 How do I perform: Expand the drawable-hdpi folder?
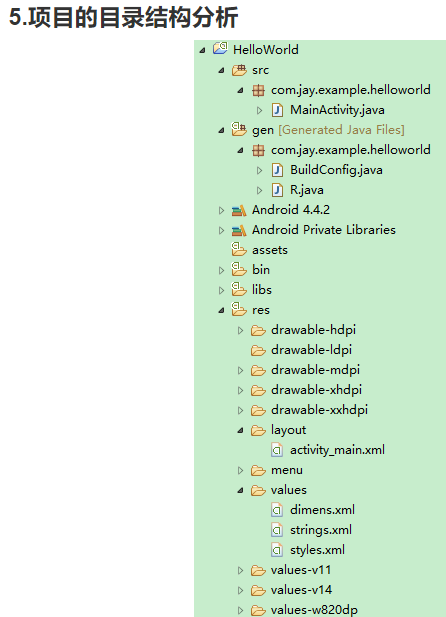coord(241,331)
